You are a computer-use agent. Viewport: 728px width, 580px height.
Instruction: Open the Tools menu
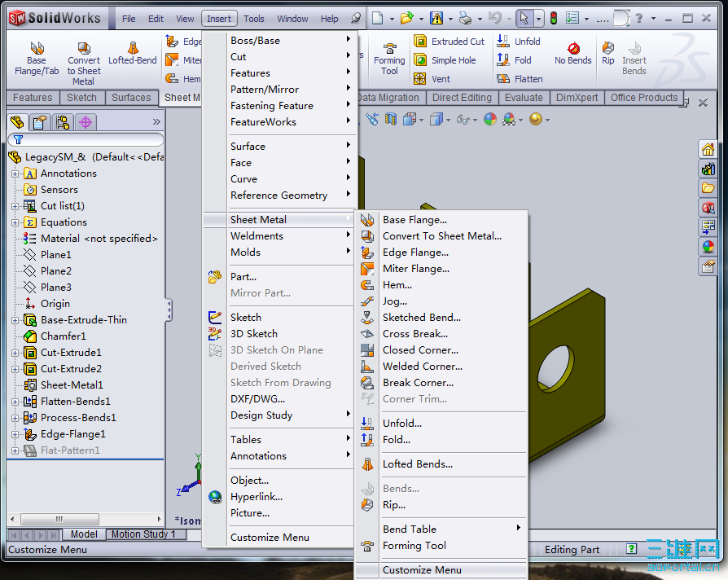[253, 19]
